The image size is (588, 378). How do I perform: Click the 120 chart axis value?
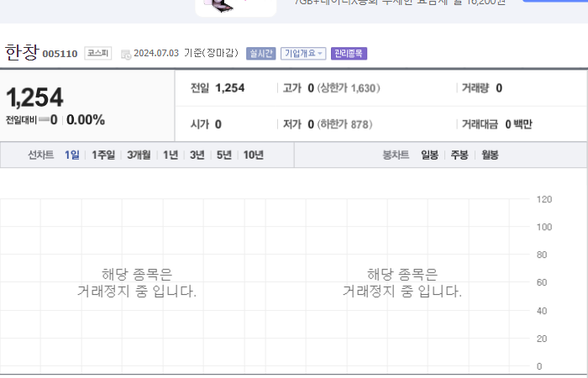click(544, 200)
